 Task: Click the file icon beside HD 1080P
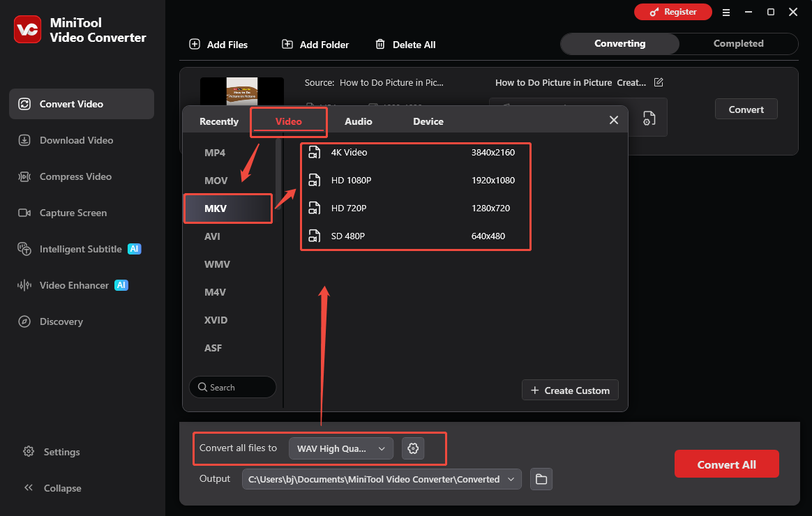click(315, 181)
